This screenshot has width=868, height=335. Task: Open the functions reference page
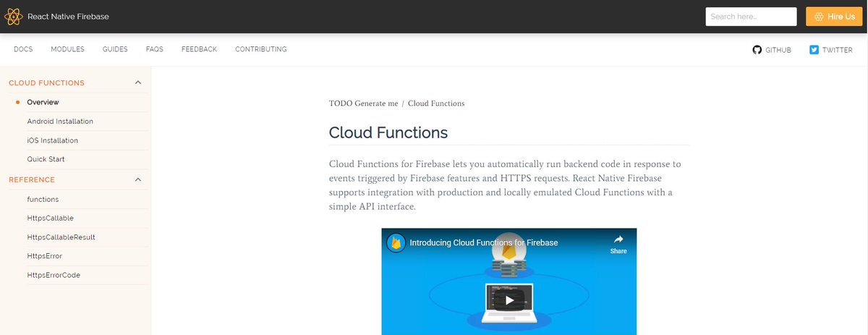coord(43,199)
